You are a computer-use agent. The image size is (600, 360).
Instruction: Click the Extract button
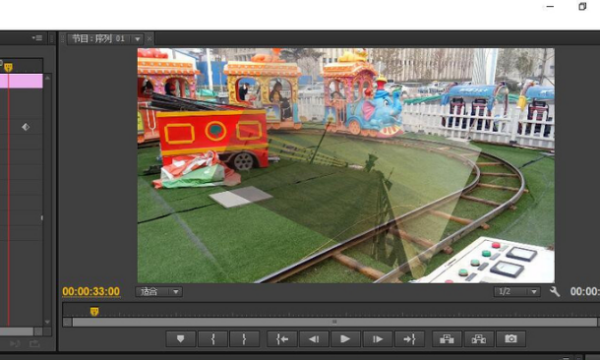tap(479, 339)
